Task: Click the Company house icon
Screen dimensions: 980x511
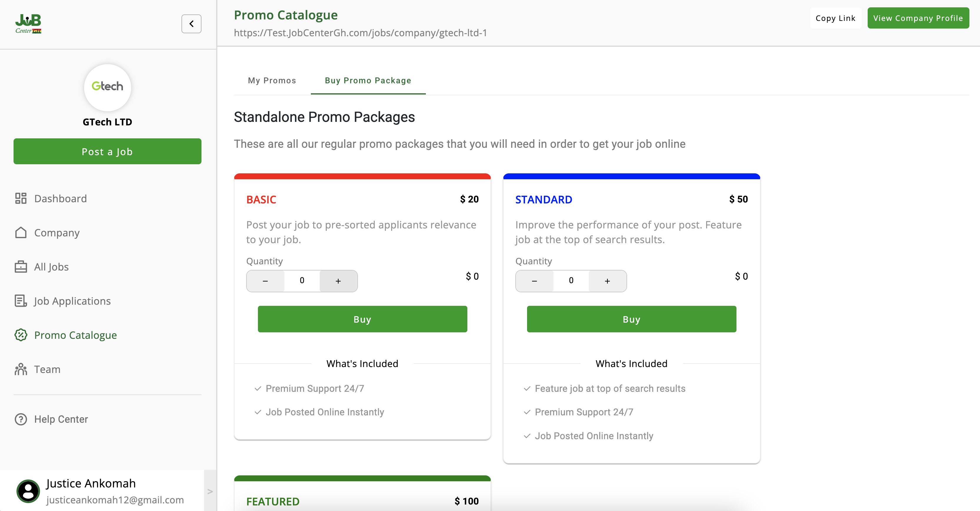Action: click(21, 233)
